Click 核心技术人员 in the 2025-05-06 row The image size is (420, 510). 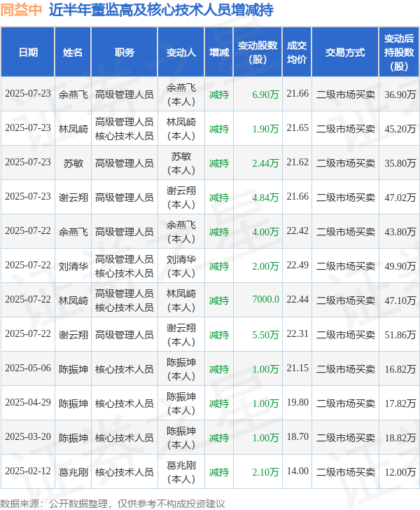(x=124, y=369)
